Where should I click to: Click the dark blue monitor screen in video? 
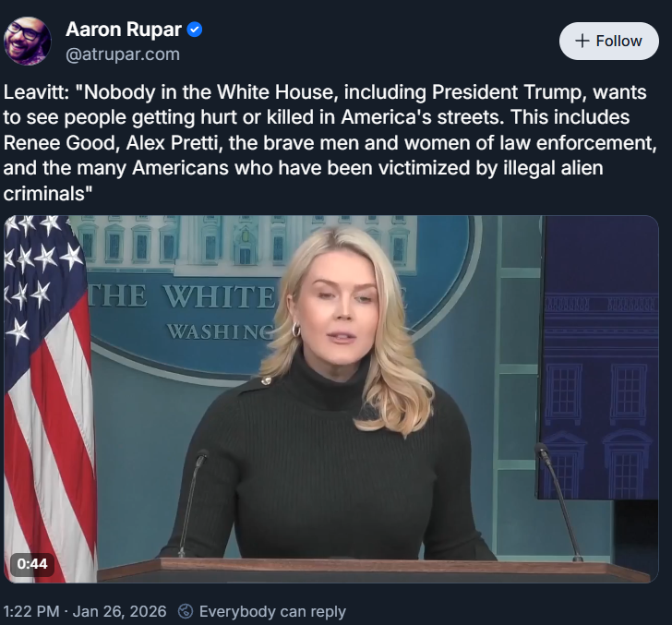click(598, 357)
